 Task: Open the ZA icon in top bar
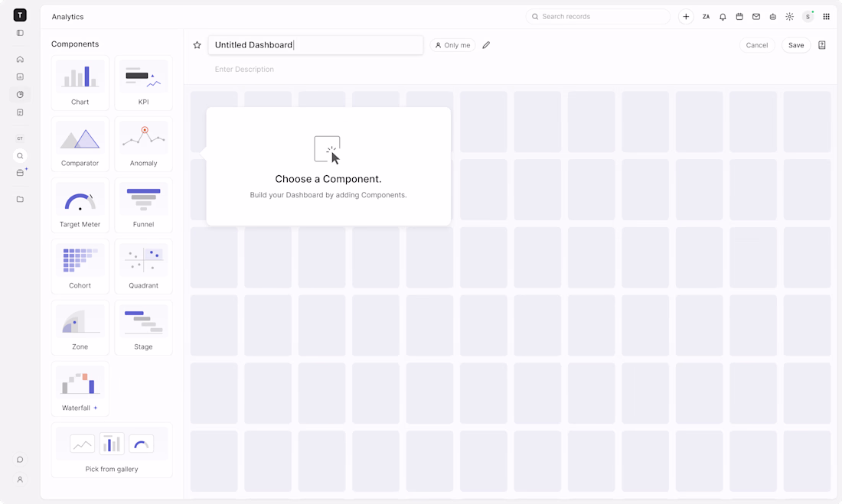[x=707, y=17]
